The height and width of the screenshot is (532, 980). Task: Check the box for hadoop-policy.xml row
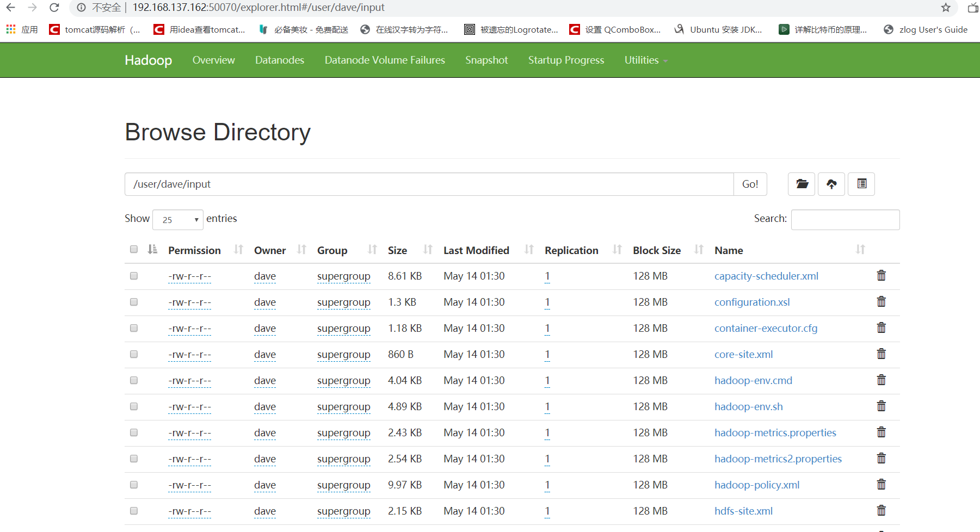(x=134, y=485)
